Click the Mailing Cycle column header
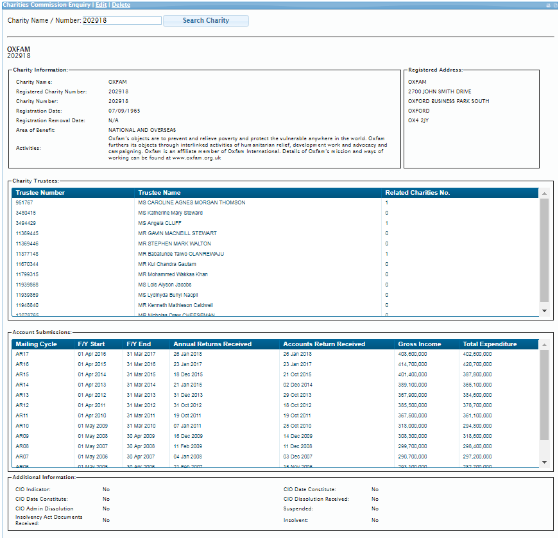558x538 pixels. 43,344
